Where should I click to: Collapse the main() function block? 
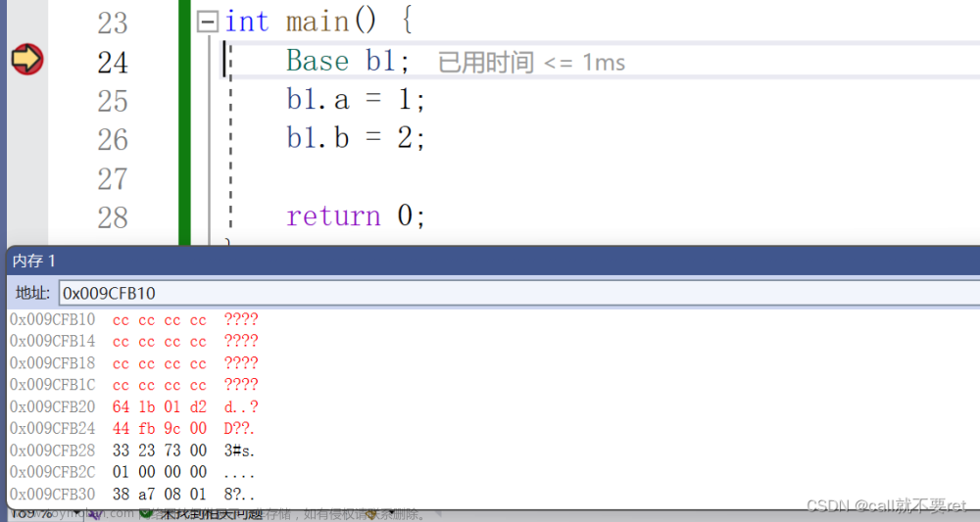(x=207, y=22)
